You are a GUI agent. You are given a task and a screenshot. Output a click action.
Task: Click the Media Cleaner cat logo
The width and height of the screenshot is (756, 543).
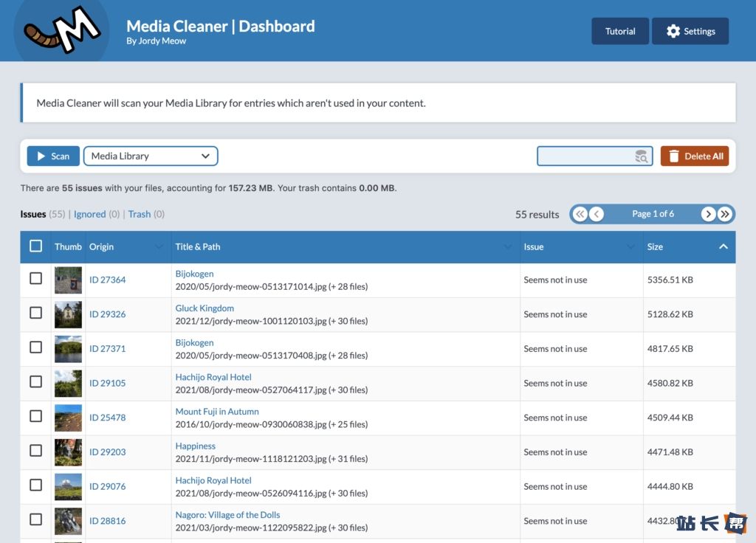click(x=61, y=30)
